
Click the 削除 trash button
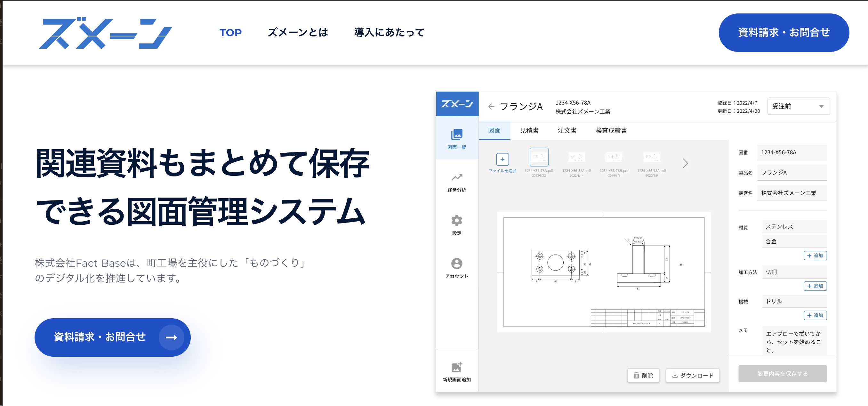(x=643, y=375)
